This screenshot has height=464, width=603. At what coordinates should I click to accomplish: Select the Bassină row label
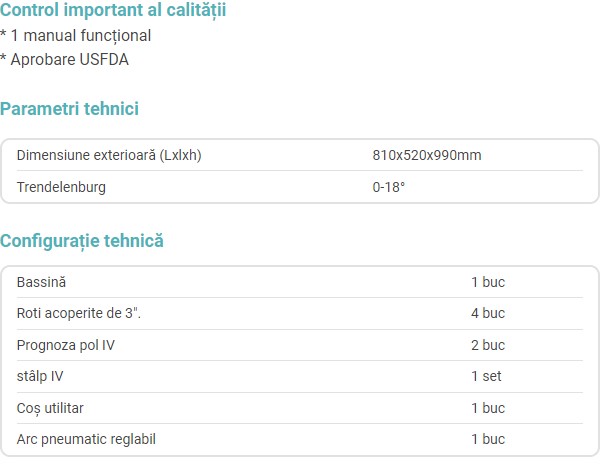tap(42, 282)
